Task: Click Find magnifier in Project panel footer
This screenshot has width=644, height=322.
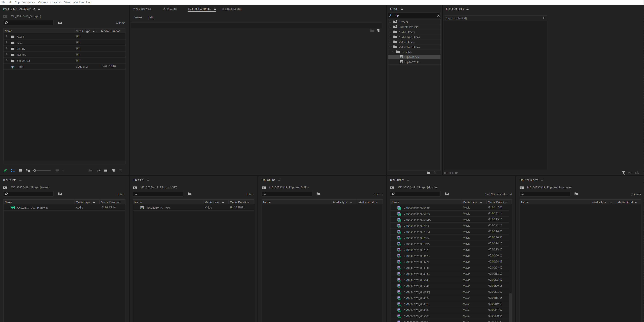Action: (x=98, y=170)
